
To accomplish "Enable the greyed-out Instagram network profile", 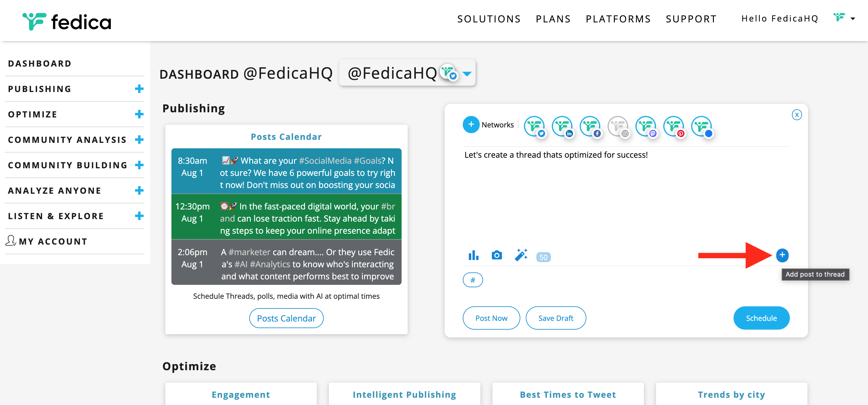I will click(x=618, y=127).
